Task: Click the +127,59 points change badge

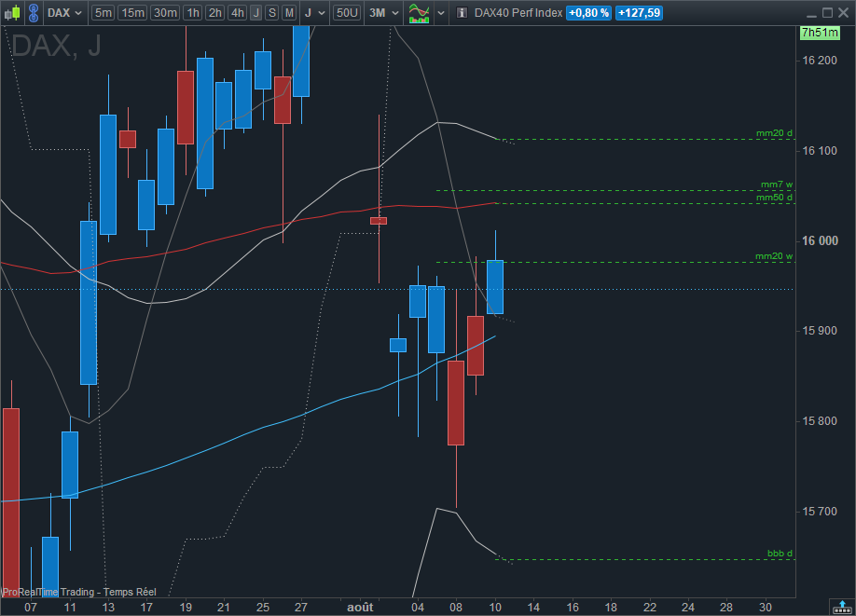Action: [x=639, y=12]
